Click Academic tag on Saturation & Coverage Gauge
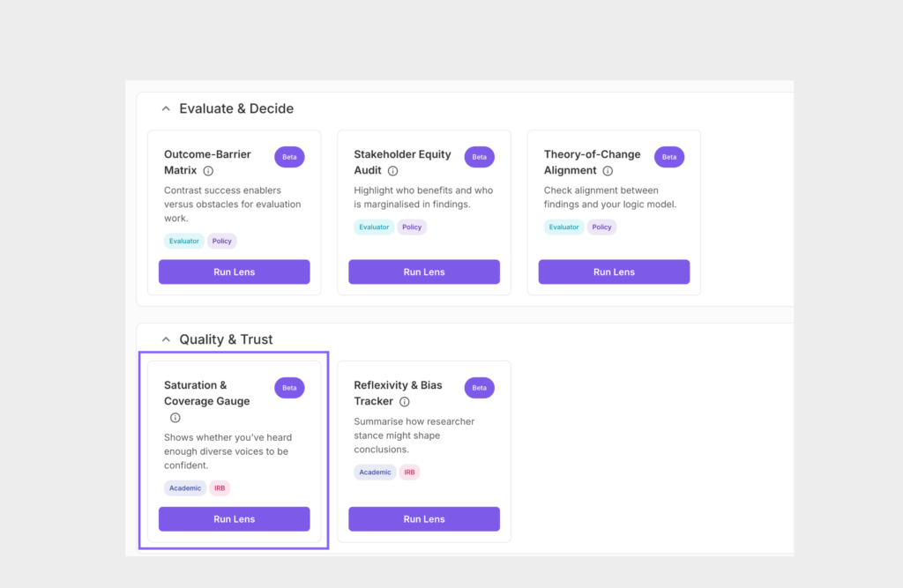This screenshot has height=588, width=903. click(185, 488)
